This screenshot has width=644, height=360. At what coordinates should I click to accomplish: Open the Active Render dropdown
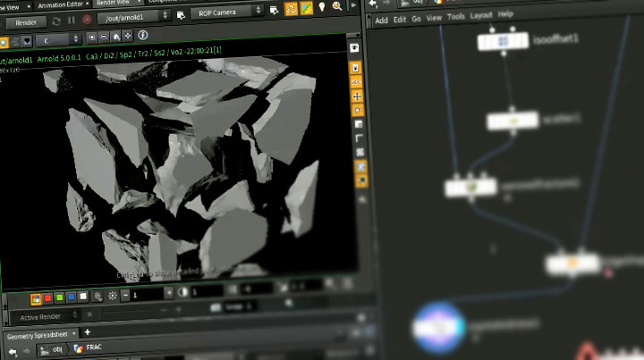[x=44, y=316]
